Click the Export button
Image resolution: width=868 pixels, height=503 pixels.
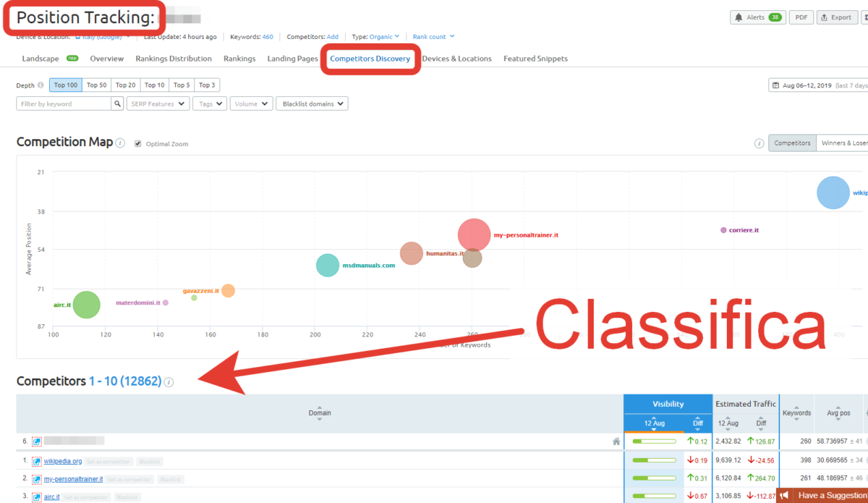[x=836, y=17]
